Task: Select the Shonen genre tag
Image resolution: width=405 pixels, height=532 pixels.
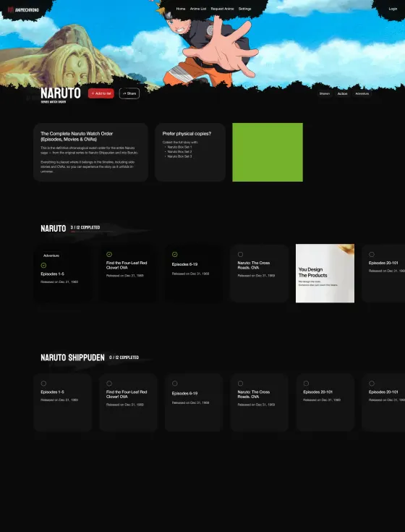Action: [x=325, y=93]
